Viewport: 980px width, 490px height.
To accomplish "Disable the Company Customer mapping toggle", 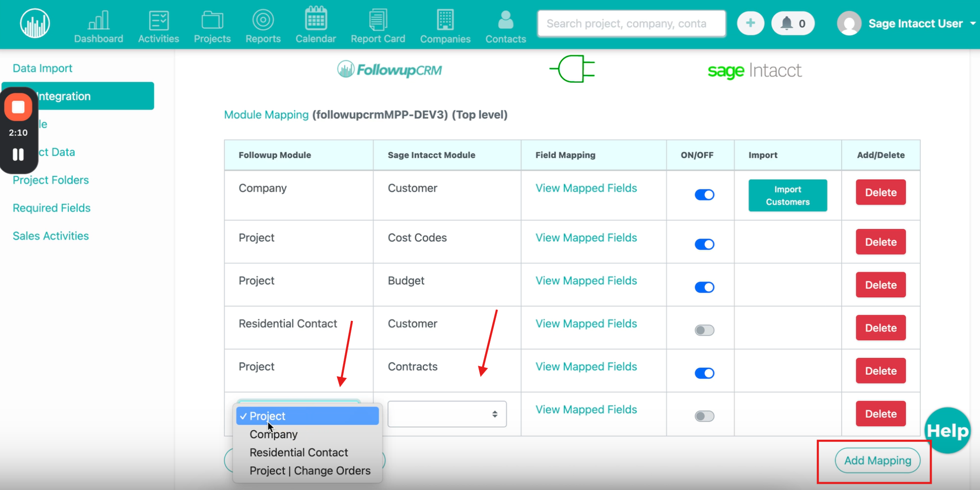I will click(704, 195).
